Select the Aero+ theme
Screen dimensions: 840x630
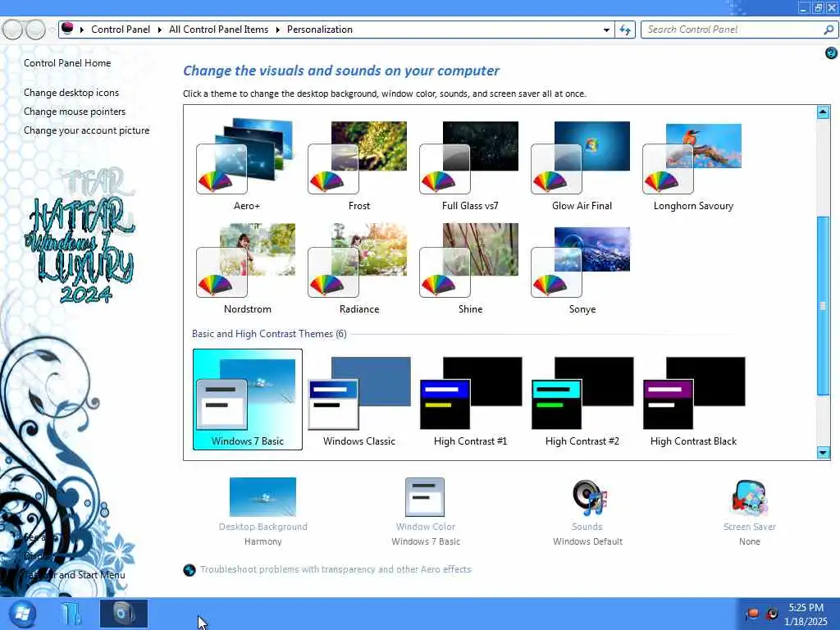[246, 163]
